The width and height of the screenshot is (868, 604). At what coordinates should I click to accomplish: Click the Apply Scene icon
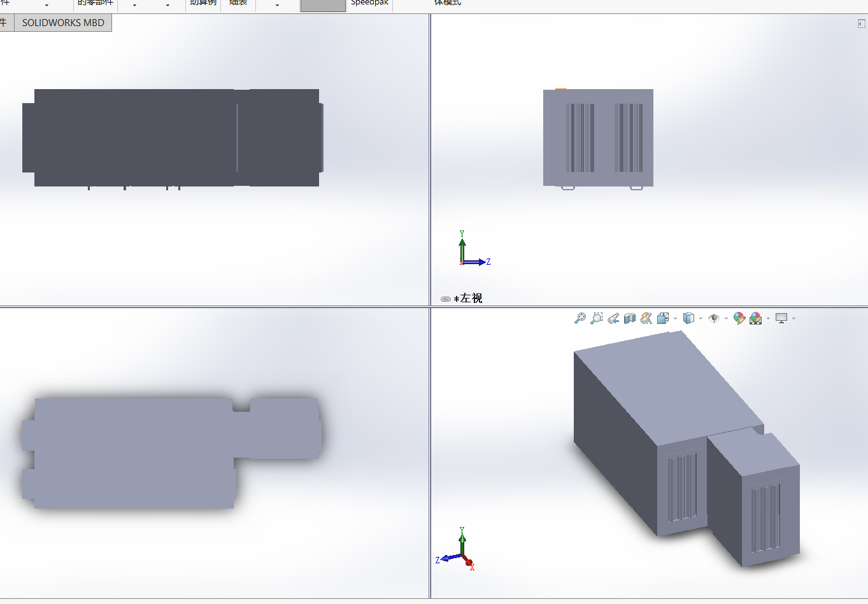756,318
